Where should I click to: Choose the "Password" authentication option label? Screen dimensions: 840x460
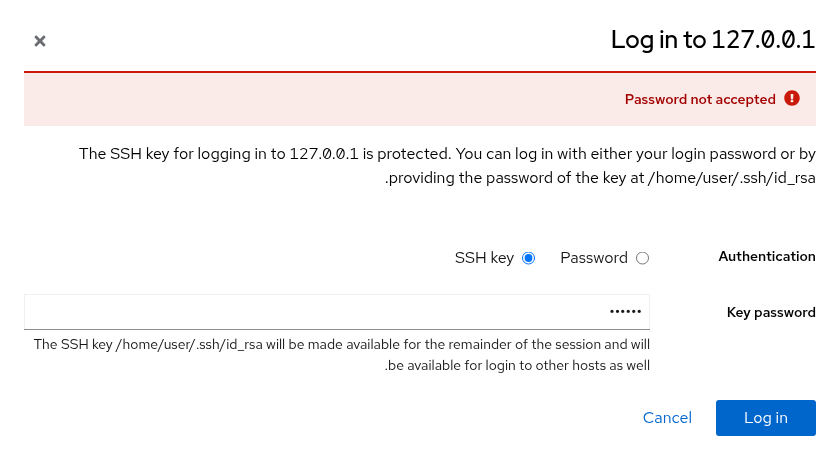[594, 258]
